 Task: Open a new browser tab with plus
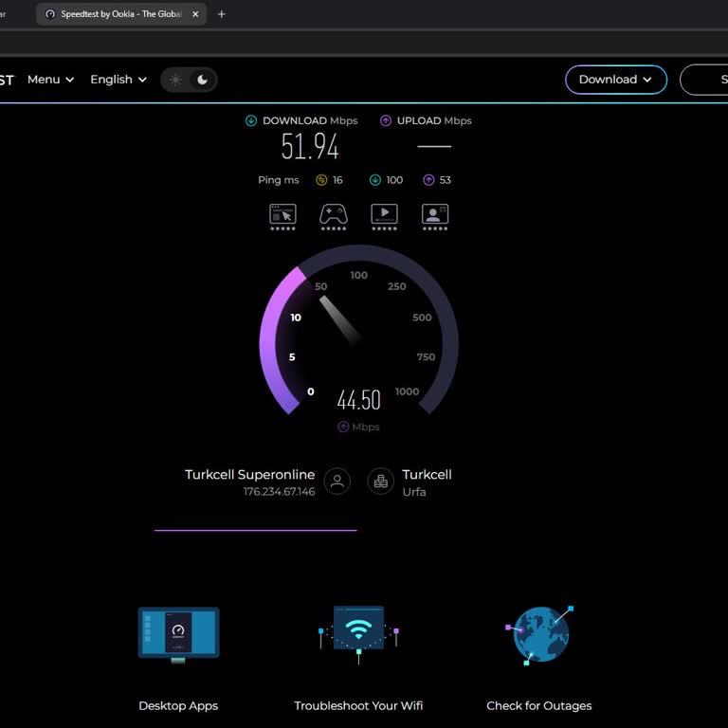222,14
